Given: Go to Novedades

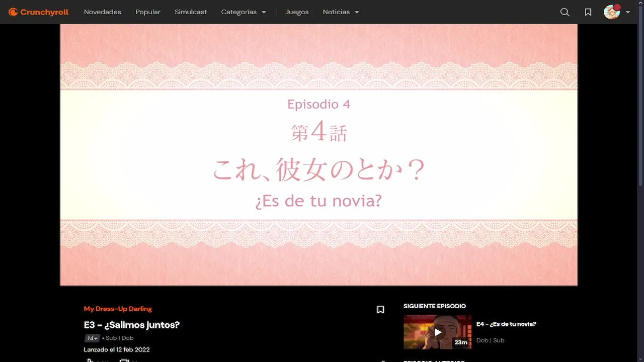Looking at the screenshot, I should (x=103, y=12).
